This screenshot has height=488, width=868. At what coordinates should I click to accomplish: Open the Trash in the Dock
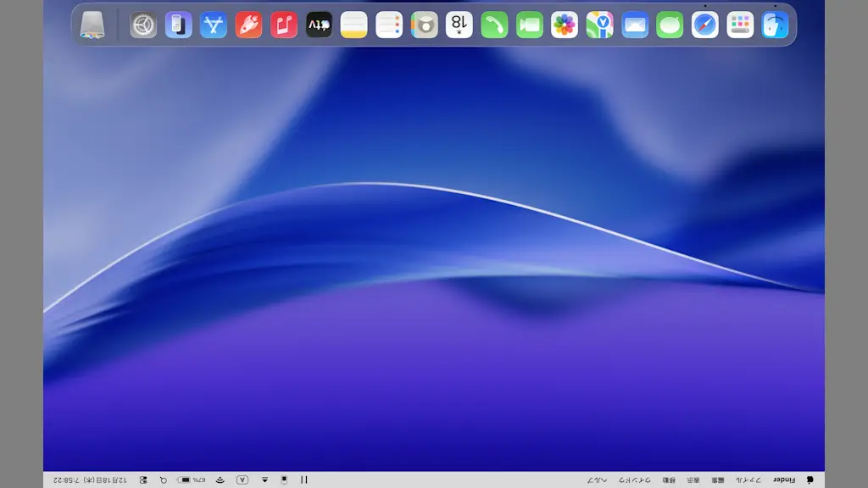[93, 25]
